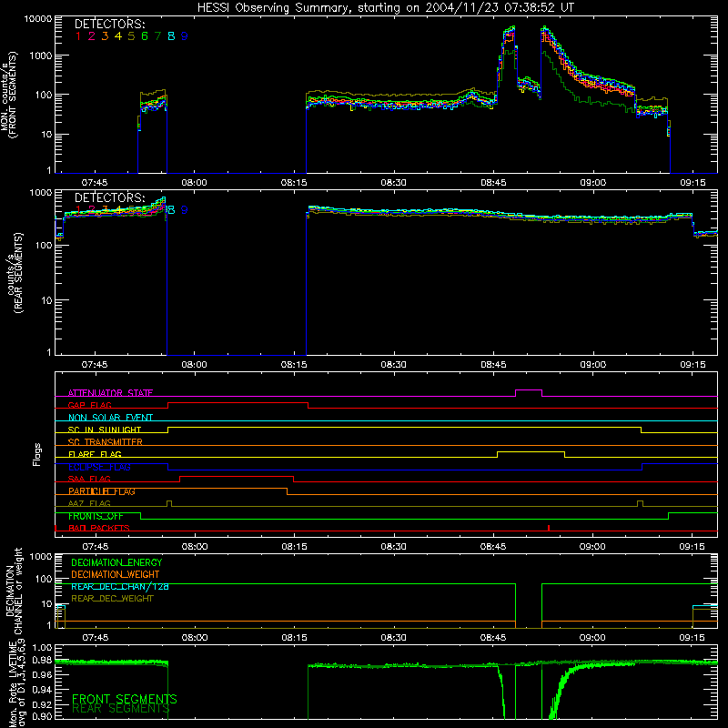Click the counts/s (REAR SEGMENTS) axis title
The height and width of the screenshot is (728, 728).
[14, 273]
